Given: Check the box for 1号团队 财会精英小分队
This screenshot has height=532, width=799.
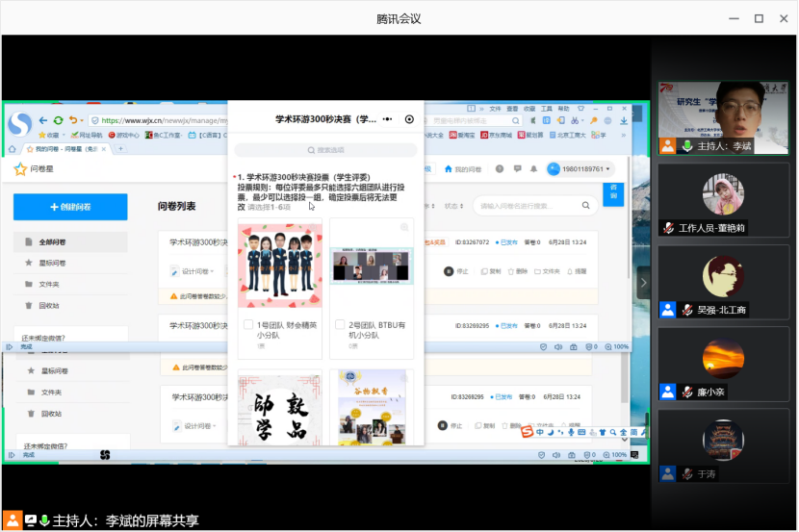Looking at the screenshot, I should [248, 325].
